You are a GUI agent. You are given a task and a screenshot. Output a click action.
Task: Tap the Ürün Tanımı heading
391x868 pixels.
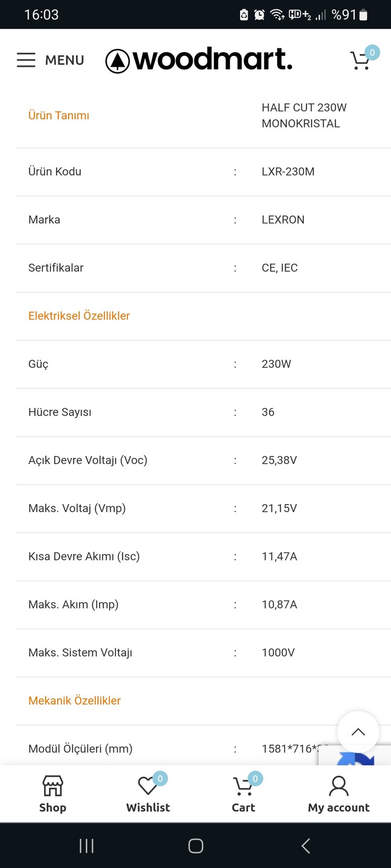point(59,116)
